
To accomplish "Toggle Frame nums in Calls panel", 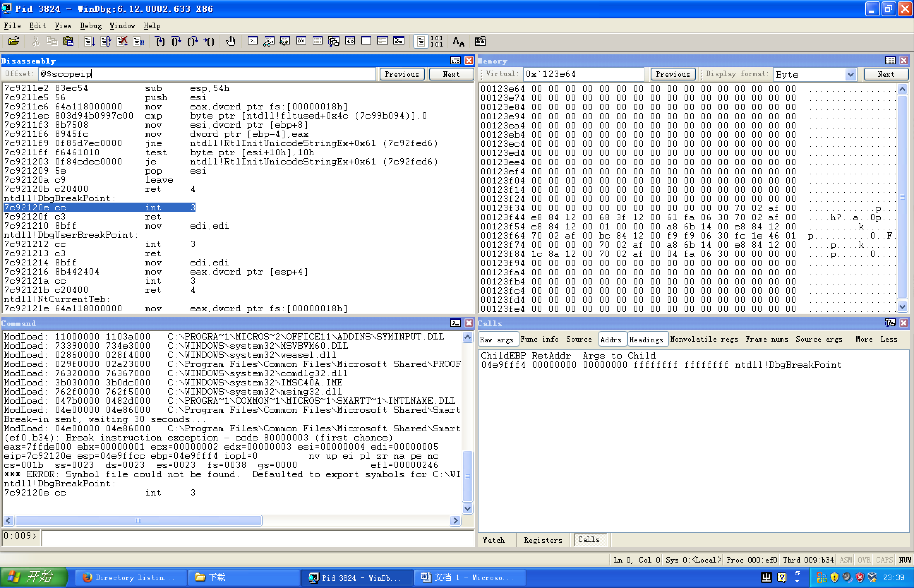I will point(766,339).
